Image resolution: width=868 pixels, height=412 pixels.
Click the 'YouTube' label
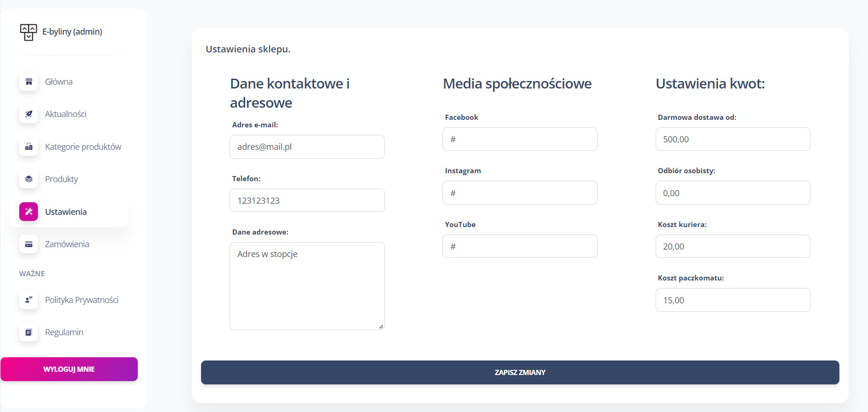pyautogui.click(x=460, y=225)
